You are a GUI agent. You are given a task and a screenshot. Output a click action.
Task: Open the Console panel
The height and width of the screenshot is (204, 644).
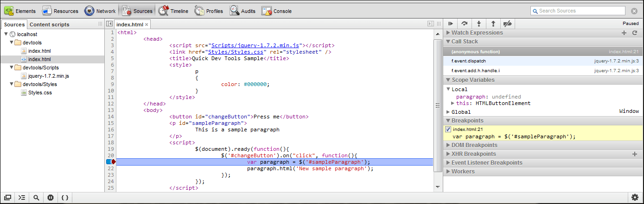277,11
